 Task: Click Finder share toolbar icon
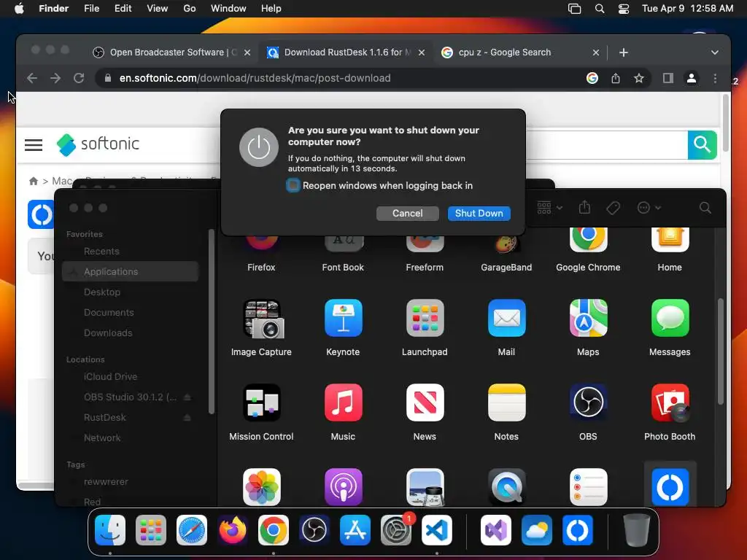[584, 208]
